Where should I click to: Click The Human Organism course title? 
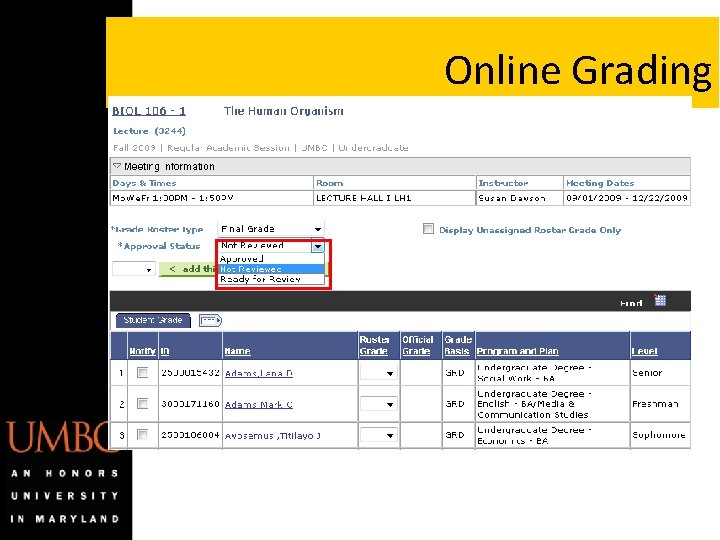283,111
